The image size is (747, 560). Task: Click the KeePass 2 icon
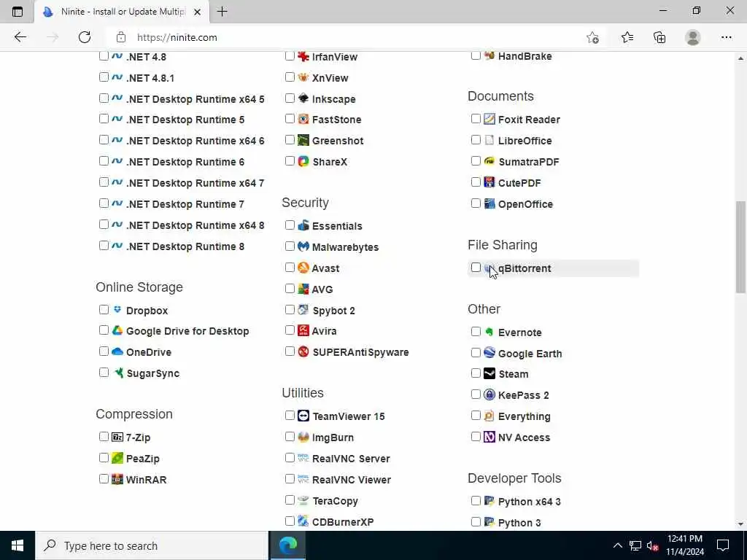click(489, 394)
